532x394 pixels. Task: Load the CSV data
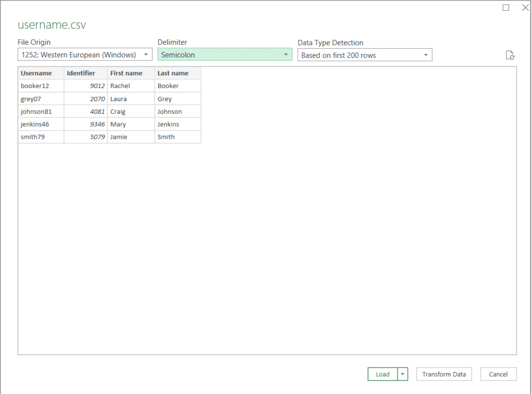pos(383,374)
